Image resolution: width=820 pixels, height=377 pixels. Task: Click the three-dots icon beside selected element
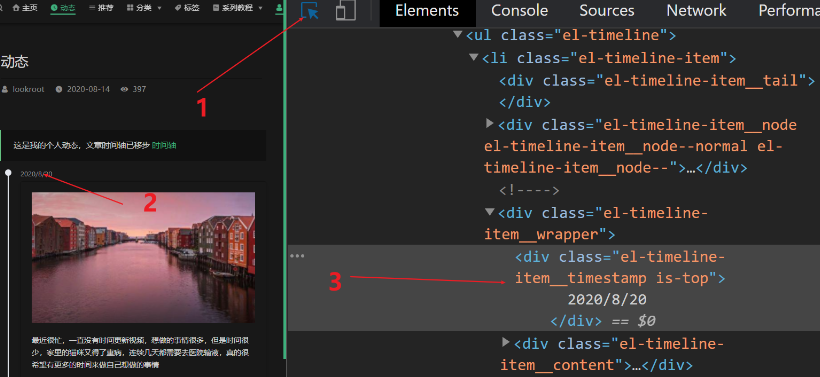[297, 256]
